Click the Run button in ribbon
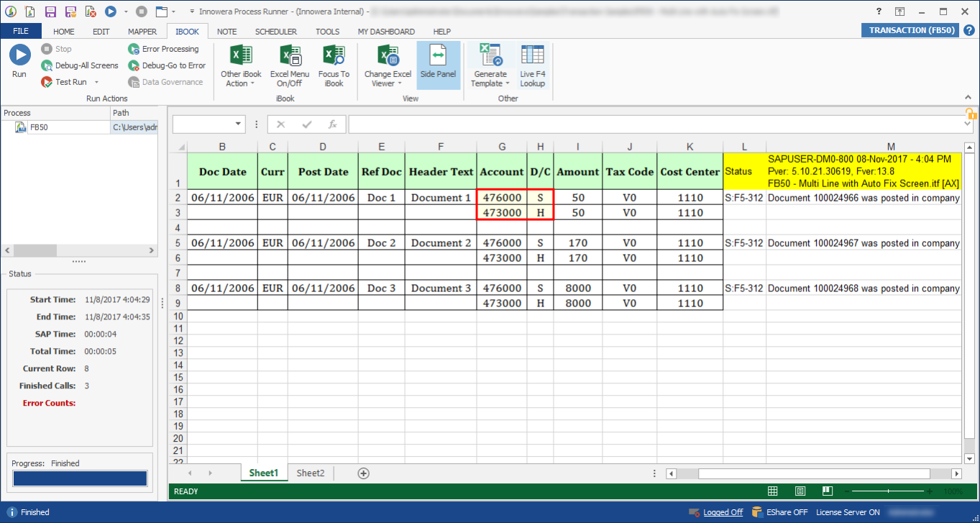980x523 pixels. (19, 62)
